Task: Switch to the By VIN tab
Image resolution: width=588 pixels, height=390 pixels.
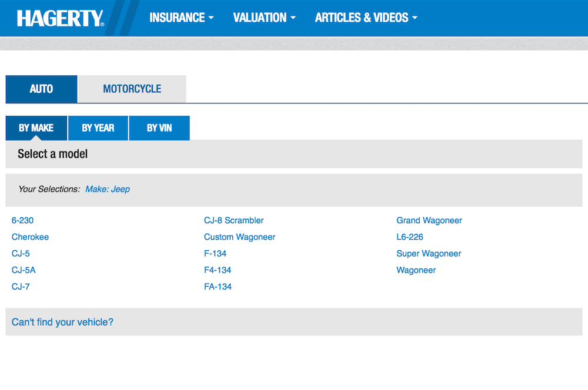Action: click(159, 128)
